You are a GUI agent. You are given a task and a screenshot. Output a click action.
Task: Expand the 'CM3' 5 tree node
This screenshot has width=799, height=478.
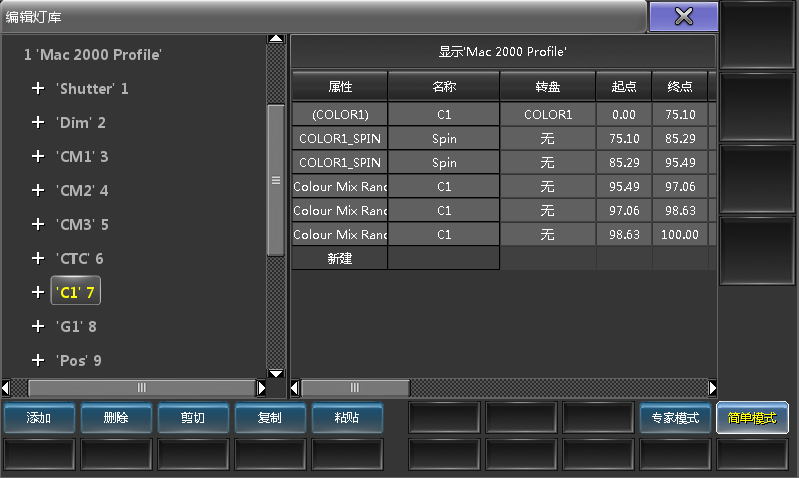pos(38,224)
